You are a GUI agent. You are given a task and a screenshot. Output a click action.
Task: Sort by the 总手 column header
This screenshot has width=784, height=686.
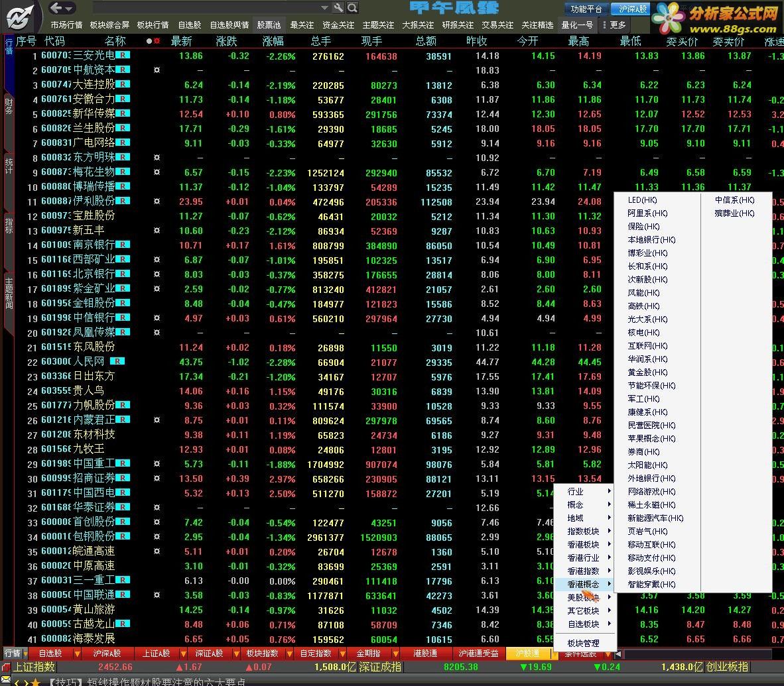click(321, 41)
